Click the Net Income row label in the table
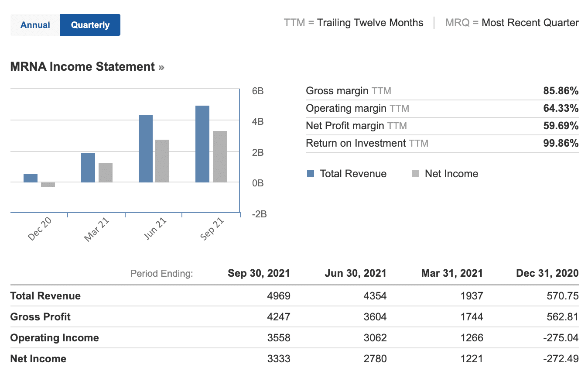The width and height of the screenshot is (588, 378). pos(38,359)
